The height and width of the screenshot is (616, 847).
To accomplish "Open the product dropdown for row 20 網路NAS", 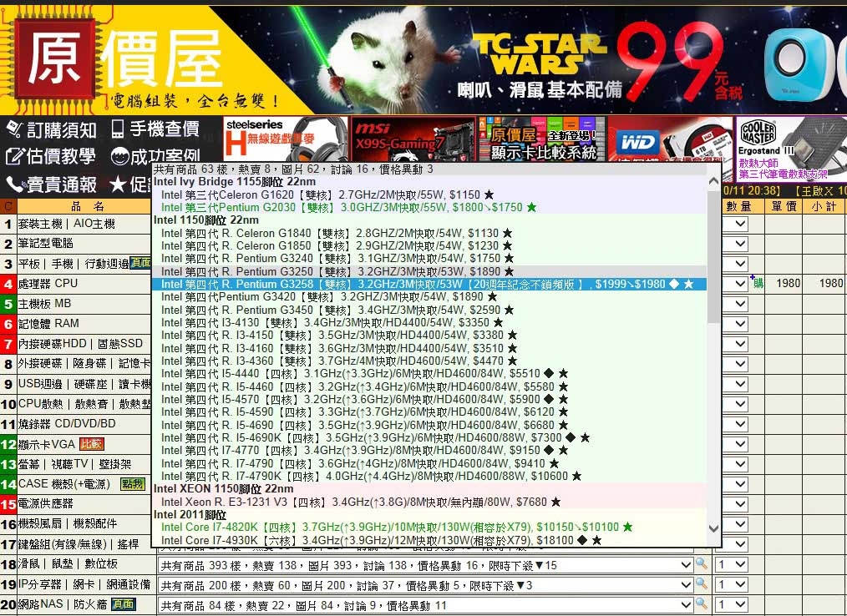I will (426, 605).
